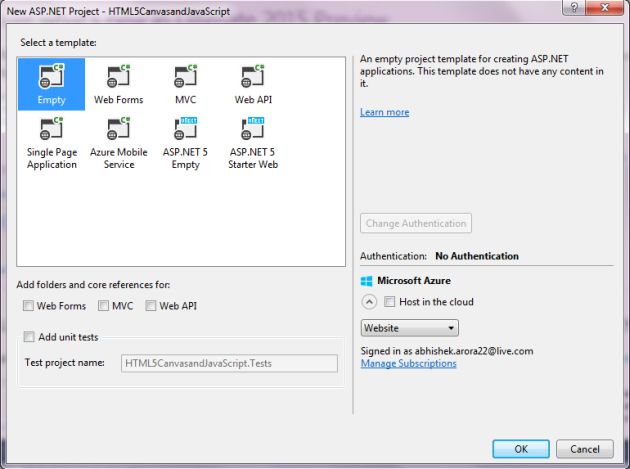Collapse the Microsoft Azure section chevron
This screenshot has height=469, width=630.
tap(369, 301)
